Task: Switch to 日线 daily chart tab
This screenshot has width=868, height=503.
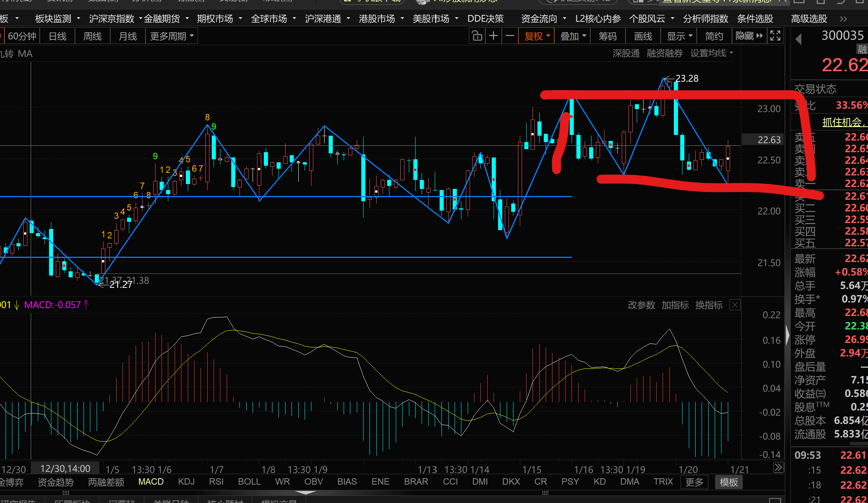Action: (x=57, y=36)
